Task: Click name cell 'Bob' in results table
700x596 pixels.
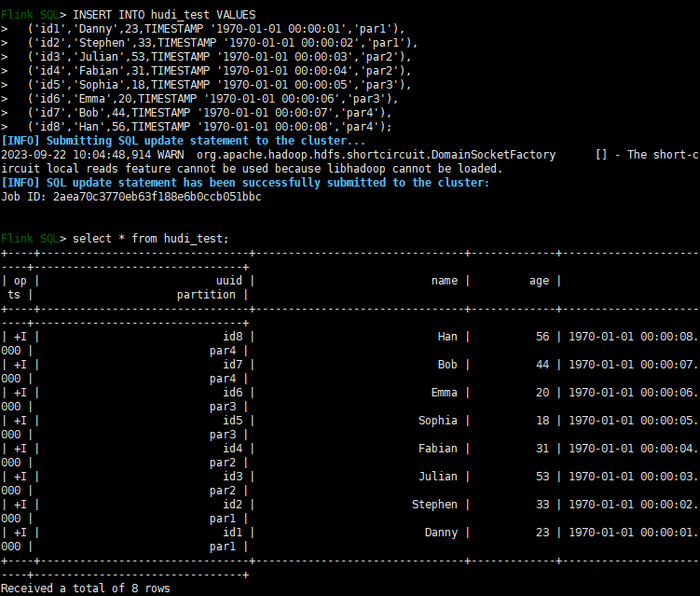Action: (x=447, y=365)
